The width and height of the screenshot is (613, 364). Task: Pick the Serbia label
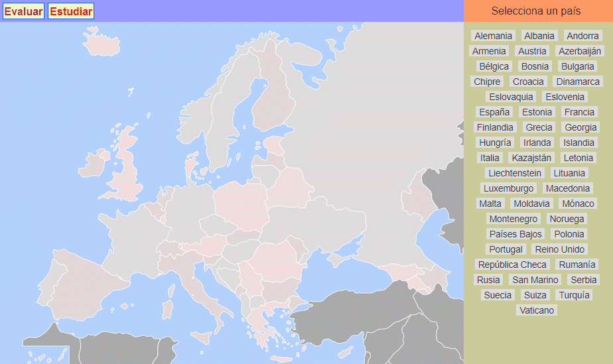[583, 279]
